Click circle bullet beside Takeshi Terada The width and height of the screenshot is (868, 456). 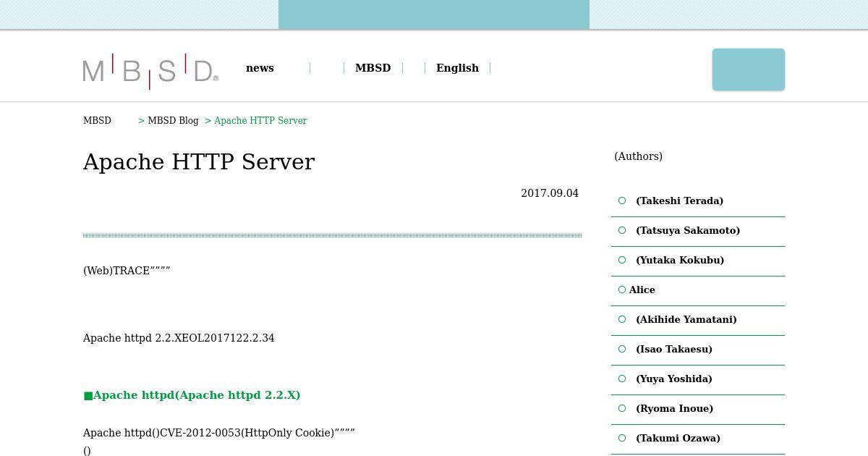tap(622, 200)
